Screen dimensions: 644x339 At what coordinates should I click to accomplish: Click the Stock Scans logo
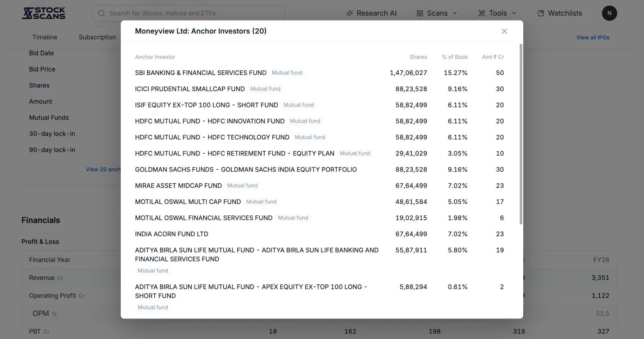point(43,13)
